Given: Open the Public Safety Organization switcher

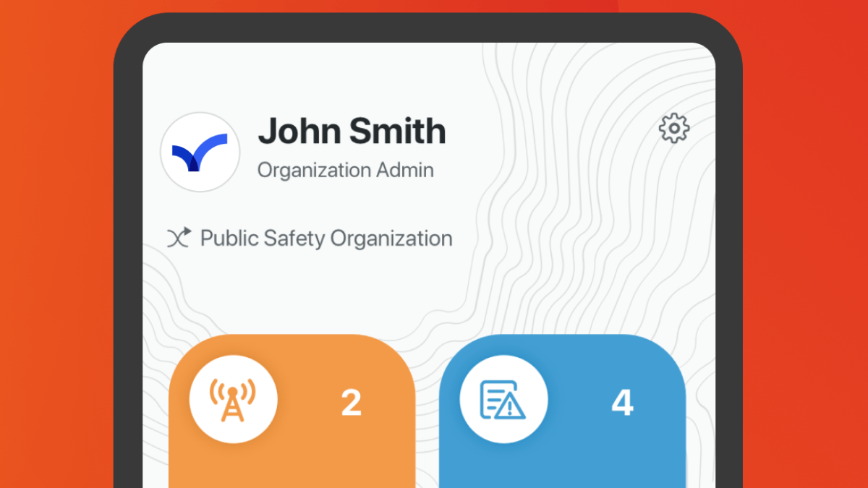Looking at the screenshot, I should coord(325,238).
